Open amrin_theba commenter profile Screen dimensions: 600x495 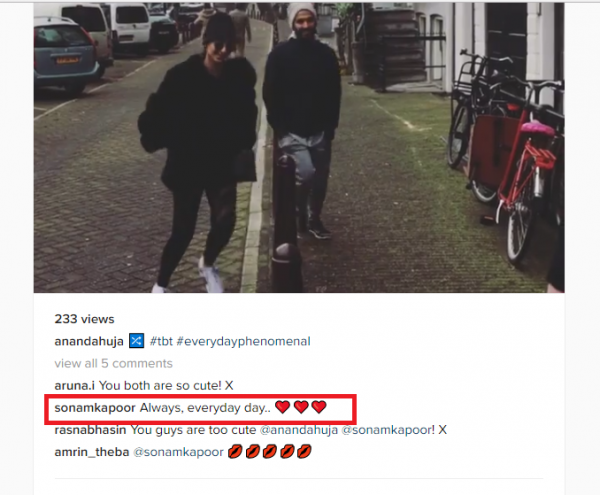click(x=92, y=452)
